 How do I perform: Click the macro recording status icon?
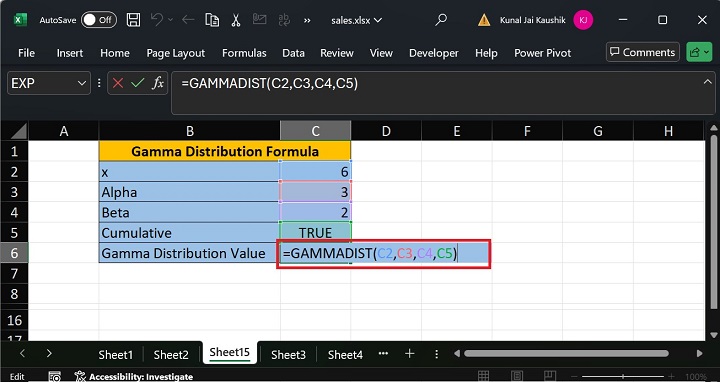tap(55, 376)
